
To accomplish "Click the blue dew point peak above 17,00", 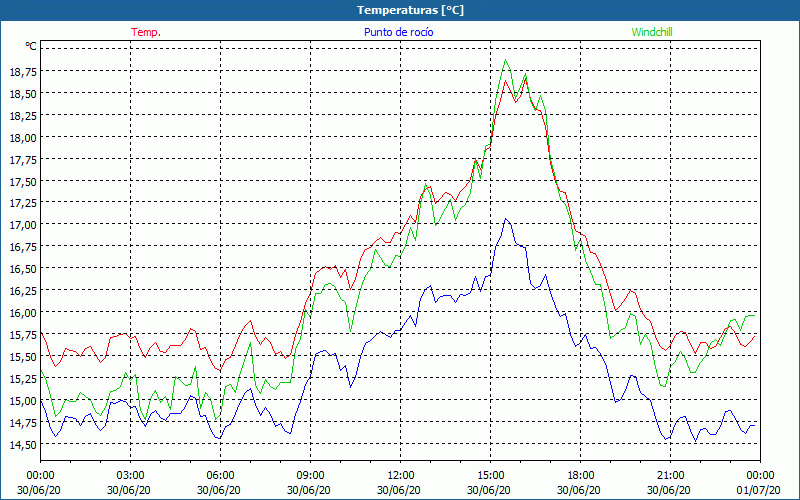I will click(x=506, y=219).
